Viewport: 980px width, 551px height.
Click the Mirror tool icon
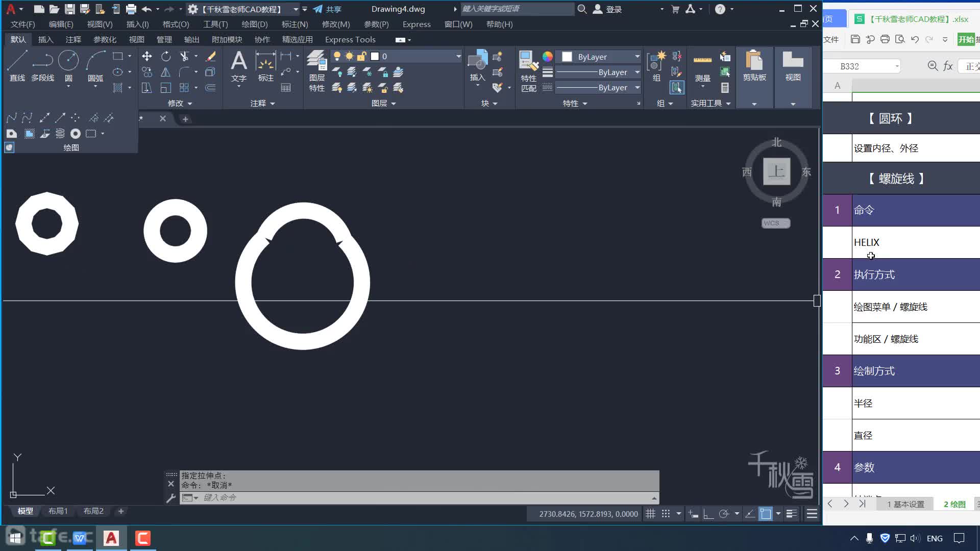pyautogui.click(x=166, y=72)
